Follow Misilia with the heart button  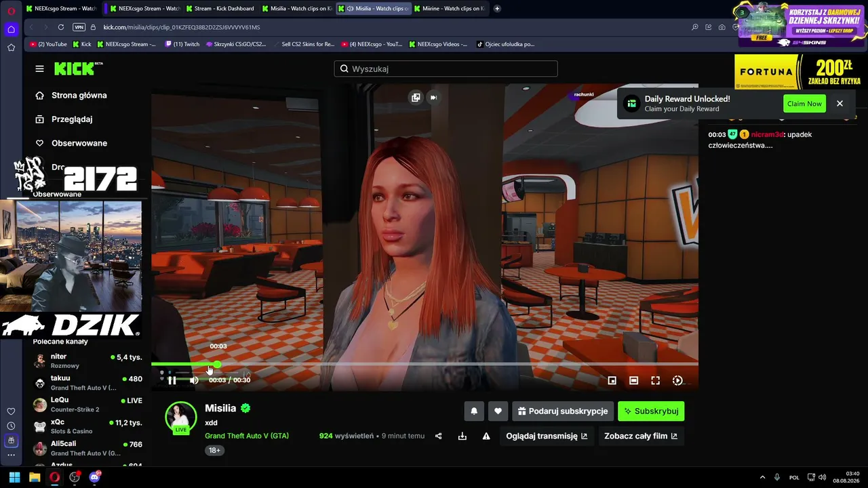click(498, 411)
